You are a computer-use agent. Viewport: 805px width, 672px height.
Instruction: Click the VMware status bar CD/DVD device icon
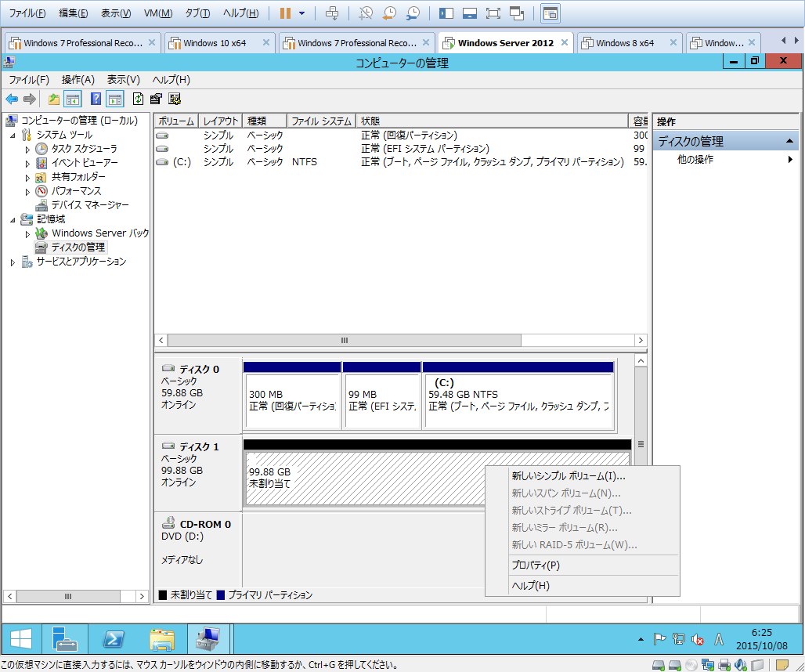(691, 665)
